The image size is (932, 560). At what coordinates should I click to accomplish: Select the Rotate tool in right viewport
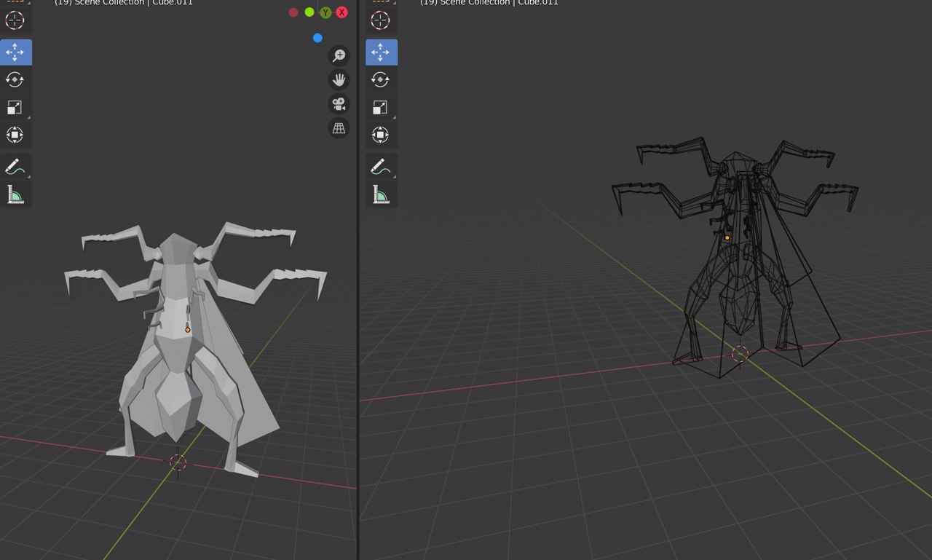click(381, 79)
